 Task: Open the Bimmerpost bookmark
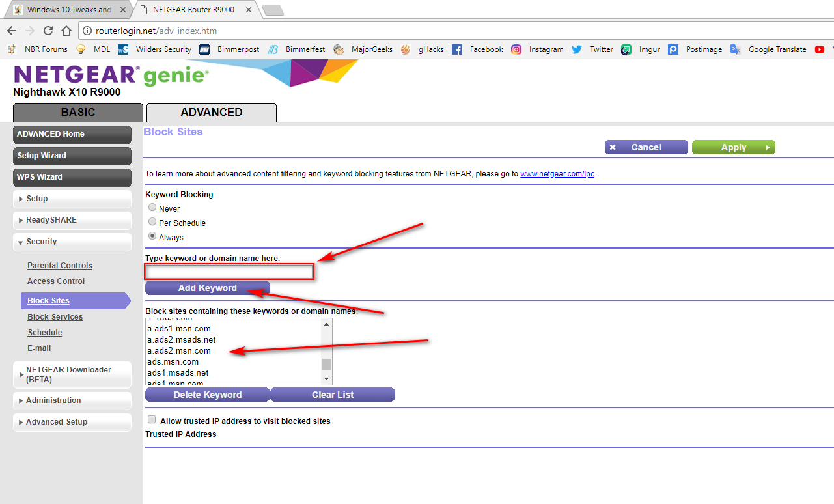pyautogui.click(x=229, y=49)
